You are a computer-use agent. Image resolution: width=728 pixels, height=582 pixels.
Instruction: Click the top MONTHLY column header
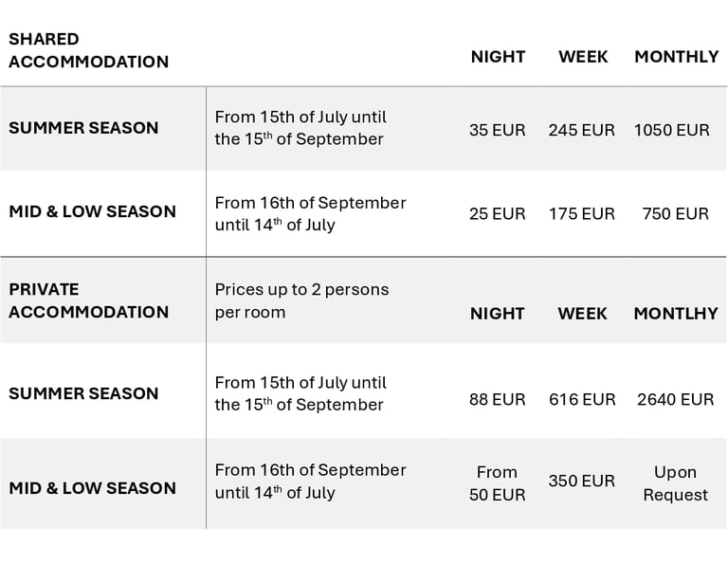[676, 57]
